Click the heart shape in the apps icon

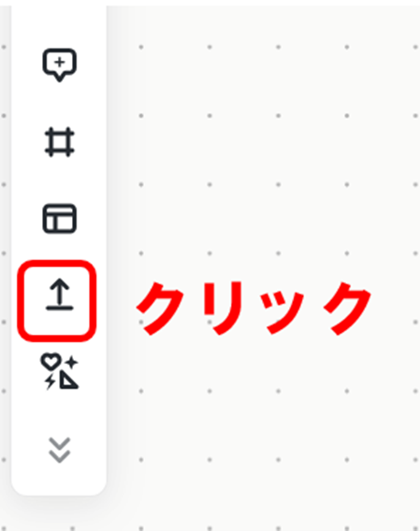point(51,362)
